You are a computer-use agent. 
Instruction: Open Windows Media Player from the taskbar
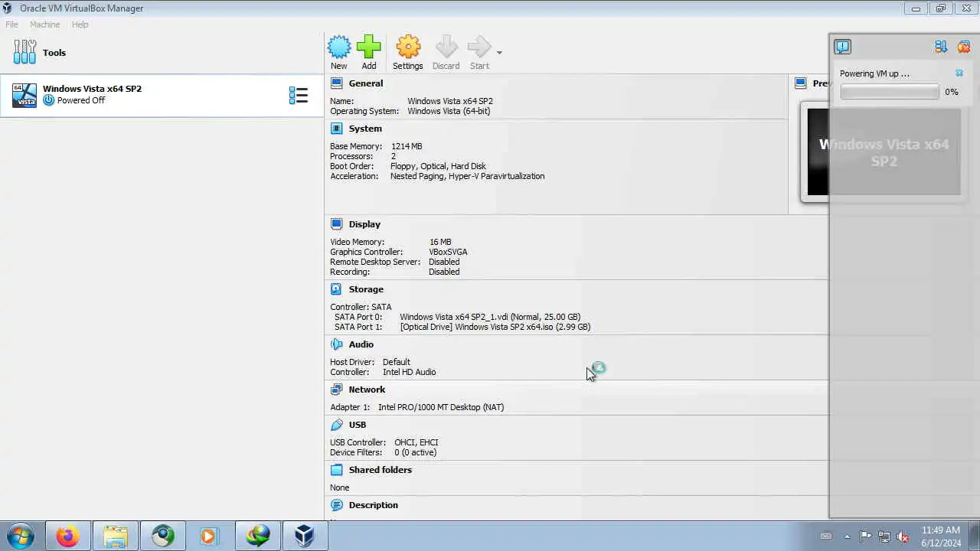pyautogui.click(x=208, y=536)
